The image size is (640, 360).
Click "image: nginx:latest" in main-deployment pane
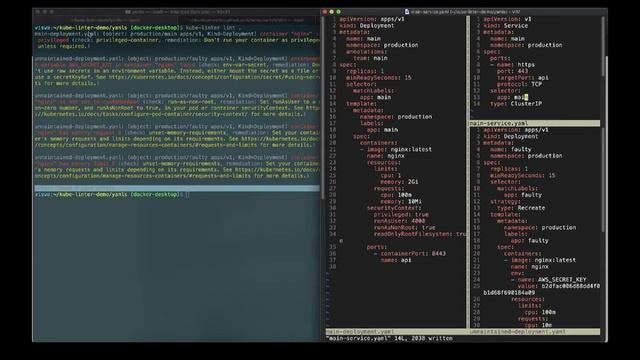pos(399,149)
